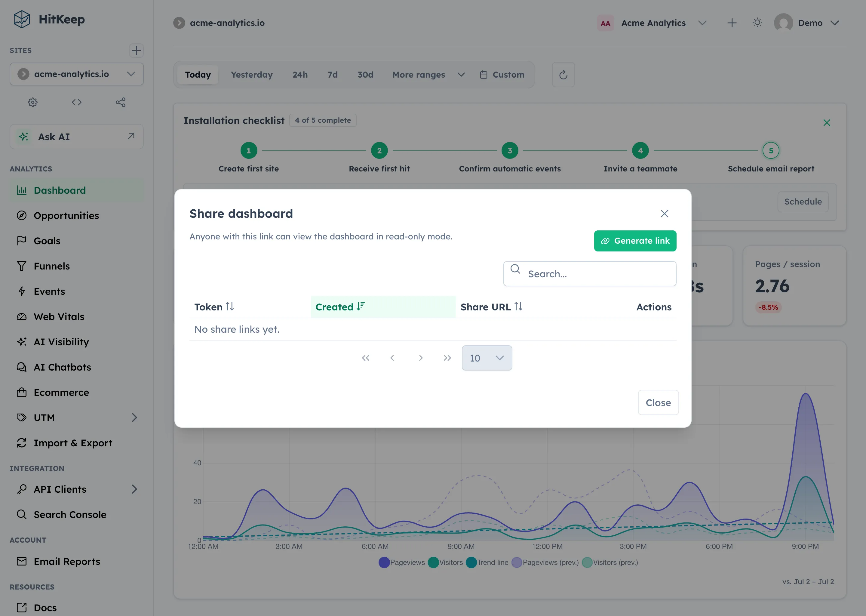Go to last page of results

coord(447,358)
